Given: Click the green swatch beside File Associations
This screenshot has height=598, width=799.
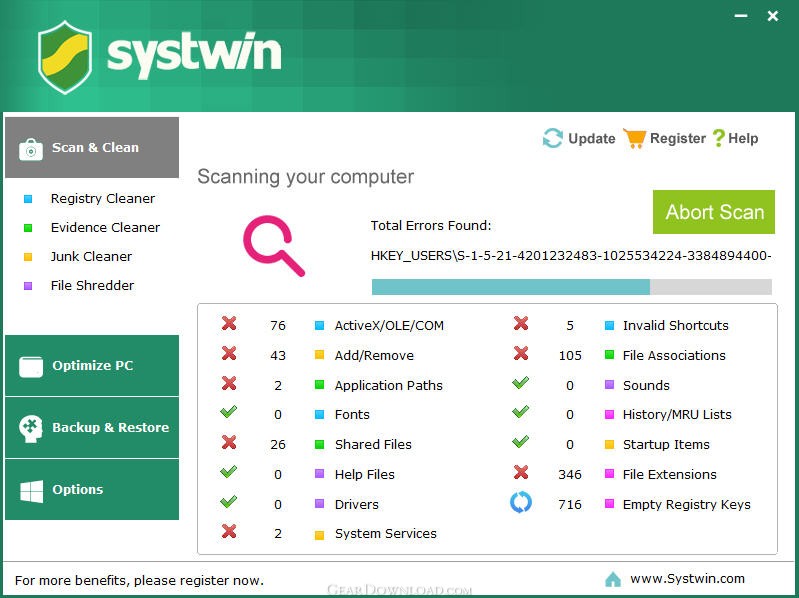Looking at the screenshot, I should pyautogui.click(x=609, y=355).
